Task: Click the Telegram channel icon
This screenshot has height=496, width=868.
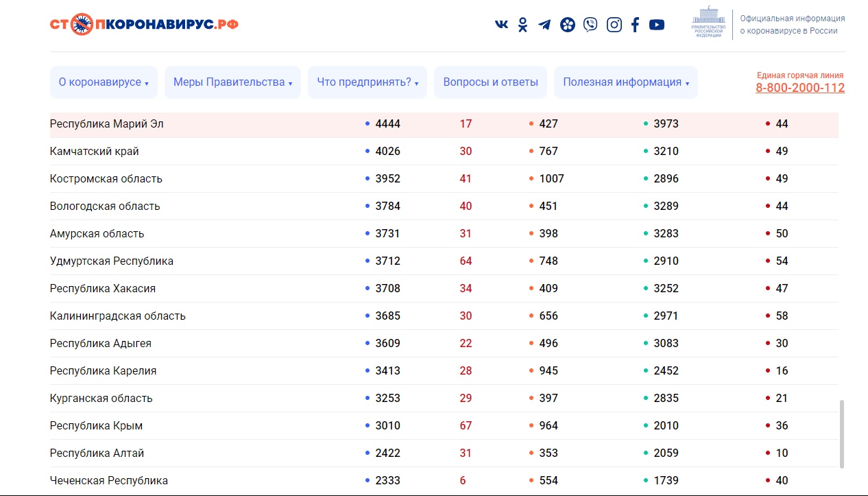Action: (544, 25)
